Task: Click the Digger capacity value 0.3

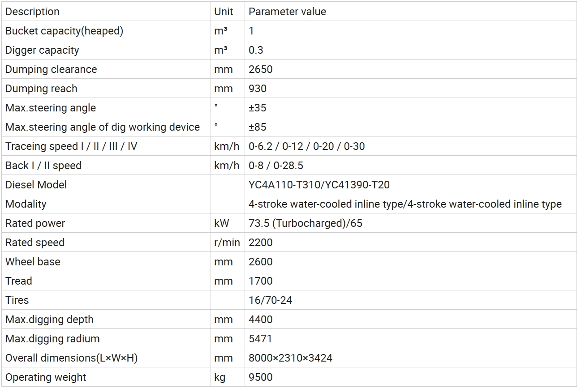Action: pos(256,50)
